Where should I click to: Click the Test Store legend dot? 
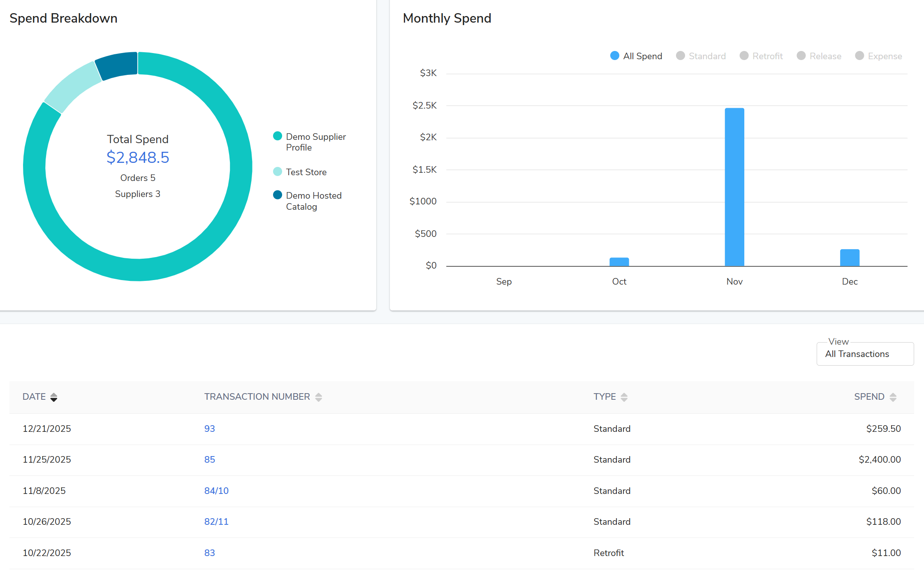[x=278, y=172]
